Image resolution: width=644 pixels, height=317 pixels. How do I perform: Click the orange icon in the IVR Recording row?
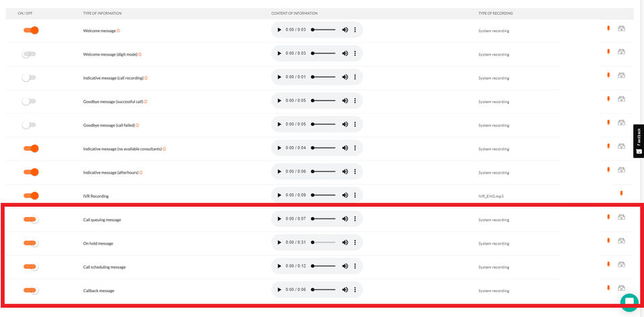coord(621,194)
